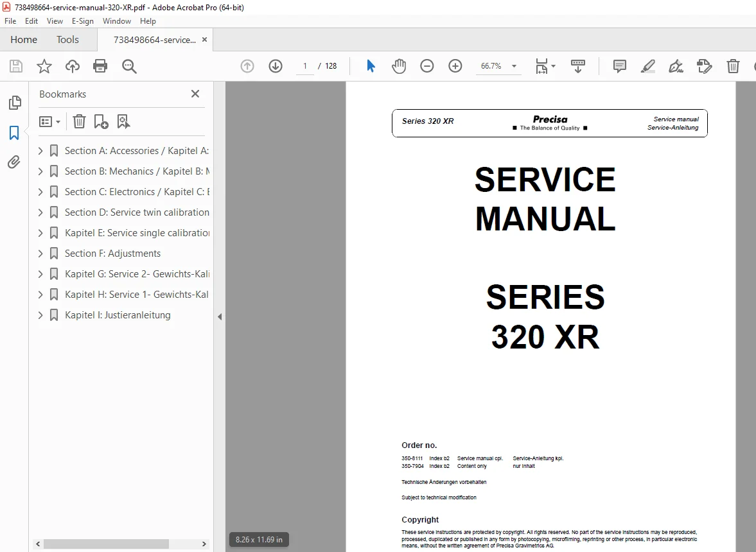Delete selected bookmark trash icon
This screenshot has height=552, width=756.
79,121
